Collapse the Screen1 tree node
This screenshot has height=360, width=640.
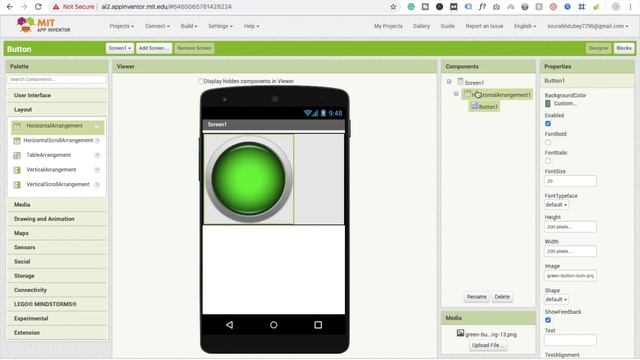pyautogui.click(x=449, y=82)
